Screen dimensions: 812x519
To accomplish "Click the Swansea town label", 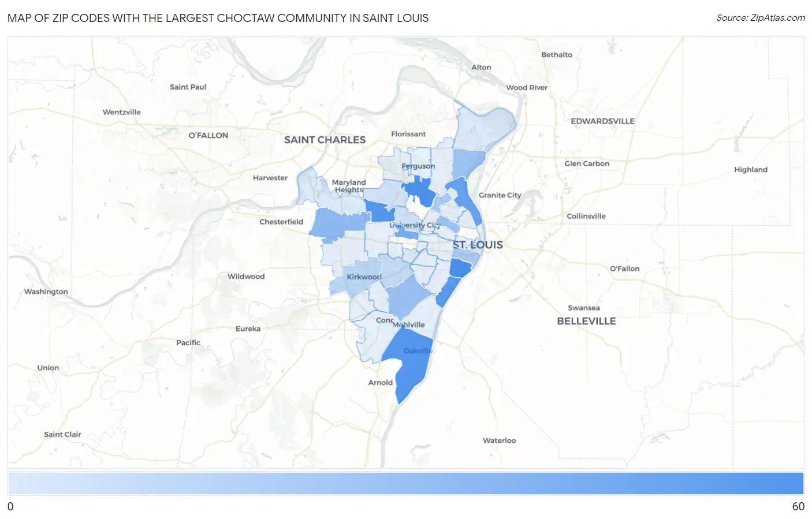I will pos(584,308).
